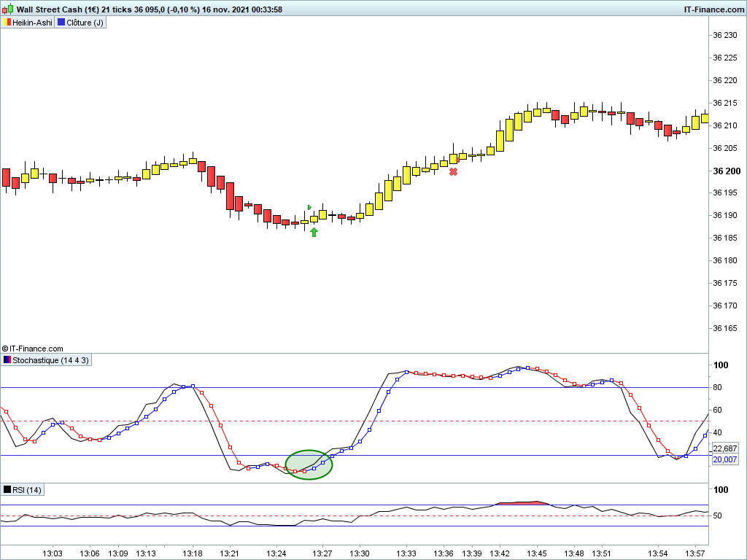Click the ©IT-Finance.com copyright label
747x560 pixels.
pyautogui.click(x=32, y=349)
